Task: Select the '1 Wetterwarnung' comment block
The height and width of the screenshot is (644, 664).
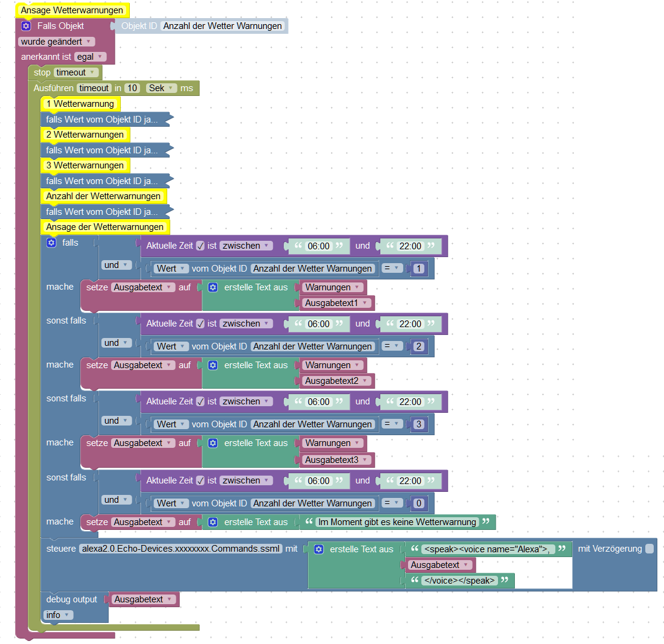Action: click(x=80, y=104)
